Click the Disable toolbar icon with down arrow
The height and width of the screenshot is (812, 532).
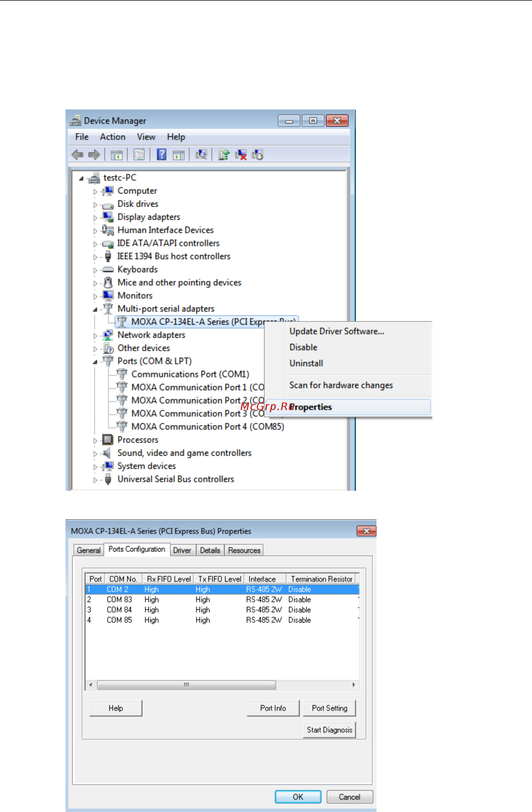coord(257,155)
